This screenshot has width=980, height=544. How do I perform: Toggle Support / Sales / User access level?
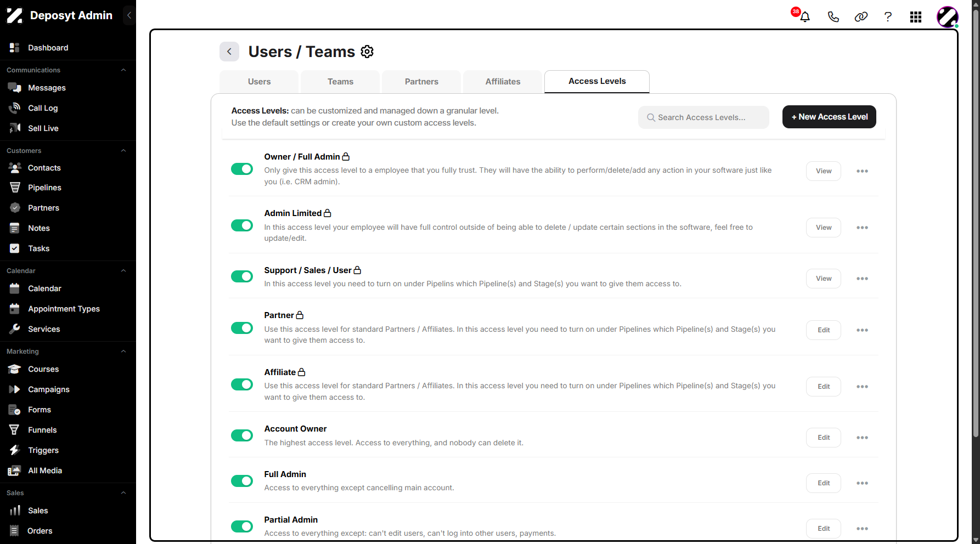tap(242, 276)
